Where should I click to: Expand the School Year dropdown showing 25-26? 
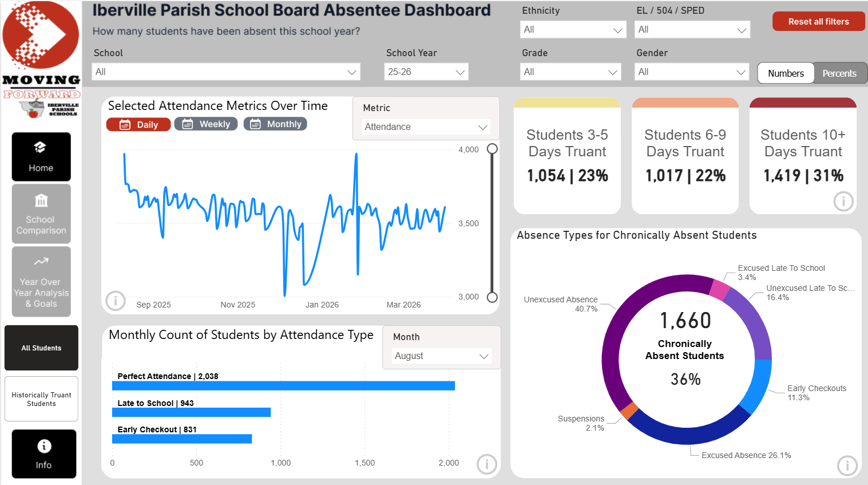[x=426, y=72]
